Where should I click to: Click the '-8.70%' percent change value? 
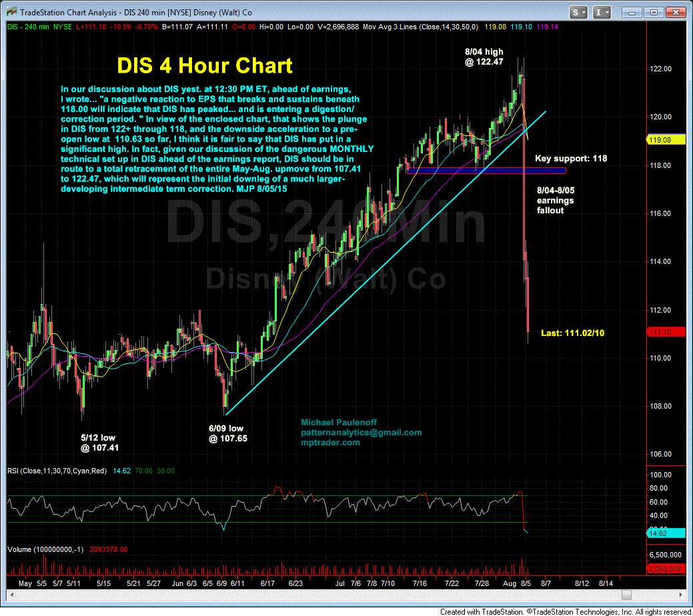146,27
